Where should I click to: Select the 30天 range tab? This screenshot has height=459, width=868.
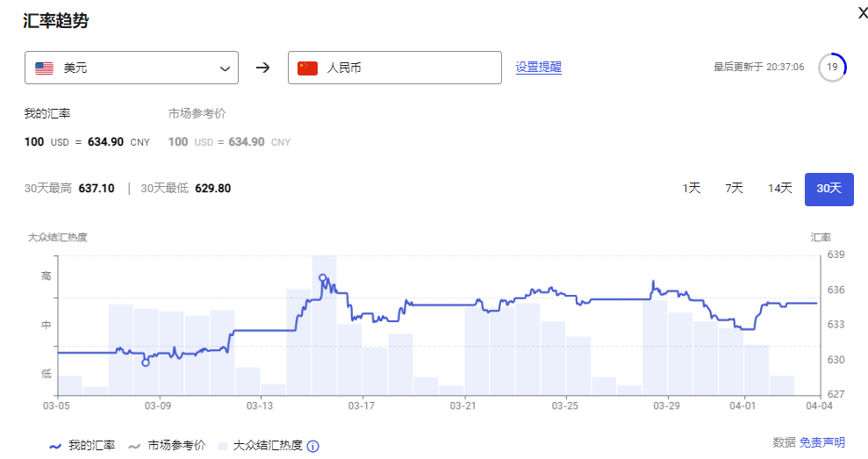(x=829, y=189)
